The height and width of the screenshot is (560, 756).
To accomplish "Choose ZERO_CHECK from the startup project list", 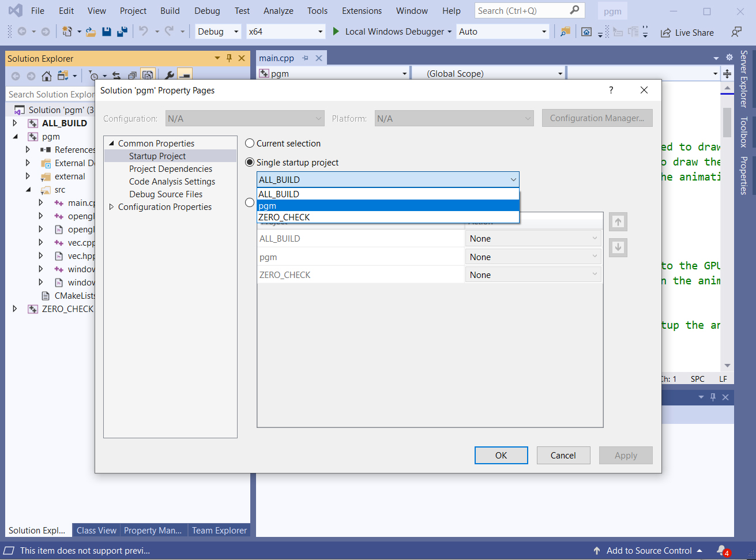I will [388, 217].
